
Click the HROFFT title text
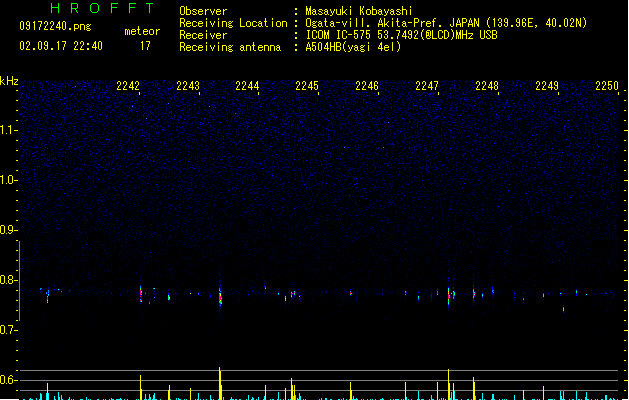102,8
